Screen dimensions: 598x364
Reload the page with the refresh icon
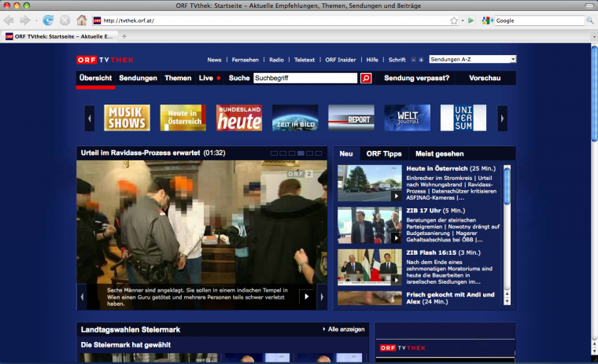pos(48,20)
